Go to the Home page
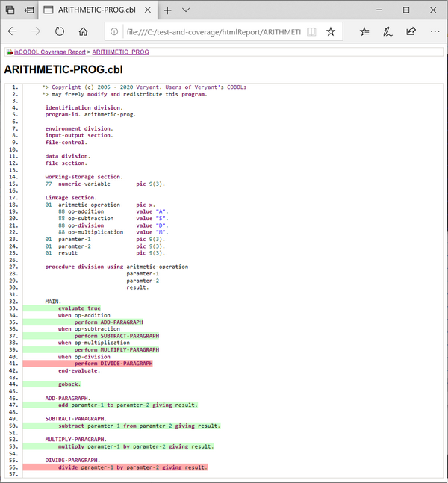 point(83,31)
